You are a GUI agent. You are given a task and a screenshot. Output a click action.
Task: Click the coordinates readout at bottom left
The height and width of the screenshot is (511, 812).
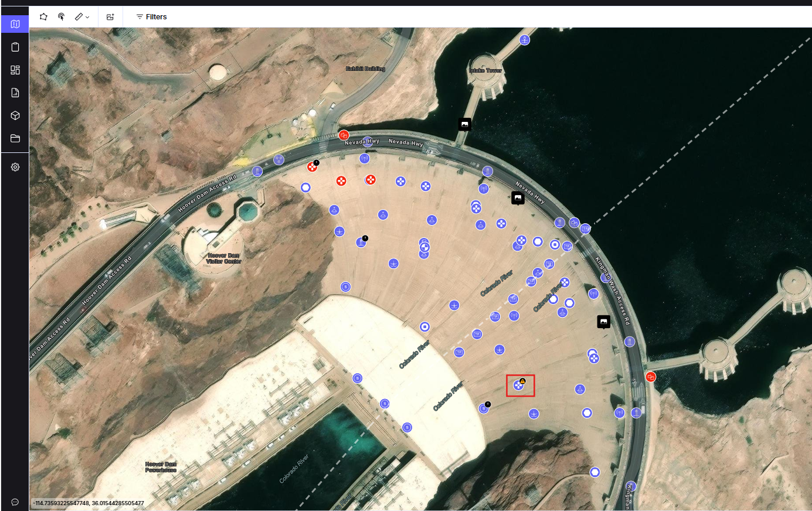coord(89,503)
